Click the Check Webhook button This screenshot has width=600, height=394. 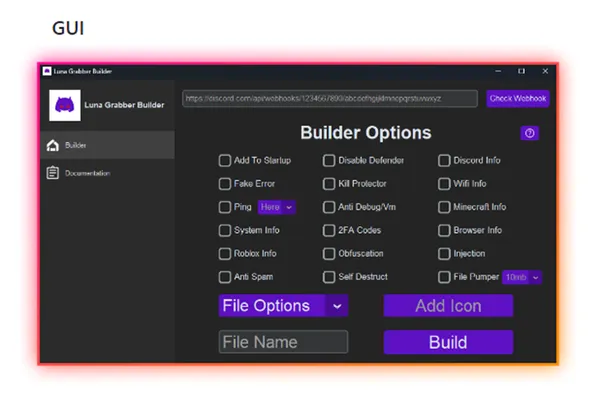click(518, 99)
